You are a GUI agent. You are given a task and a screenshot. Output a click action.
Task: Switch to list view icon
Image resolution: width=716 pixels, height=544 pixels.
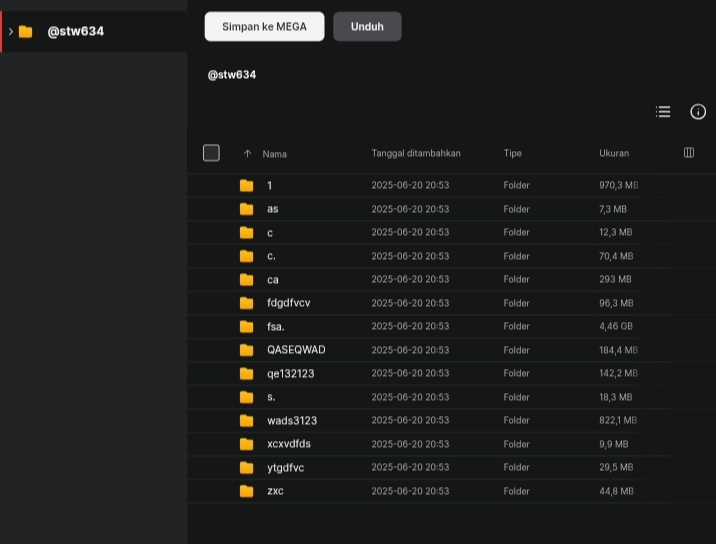663,112
